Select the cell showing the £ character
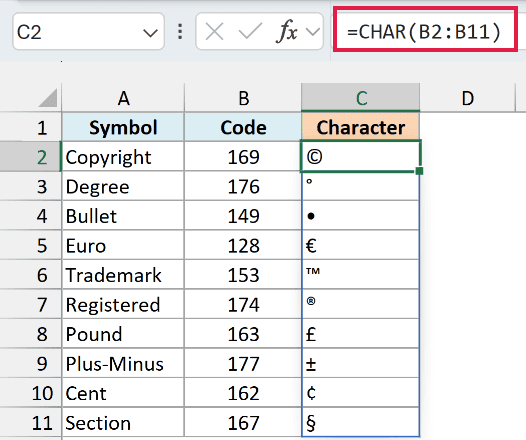Viewport: 526px width, 440px height. 361,334
